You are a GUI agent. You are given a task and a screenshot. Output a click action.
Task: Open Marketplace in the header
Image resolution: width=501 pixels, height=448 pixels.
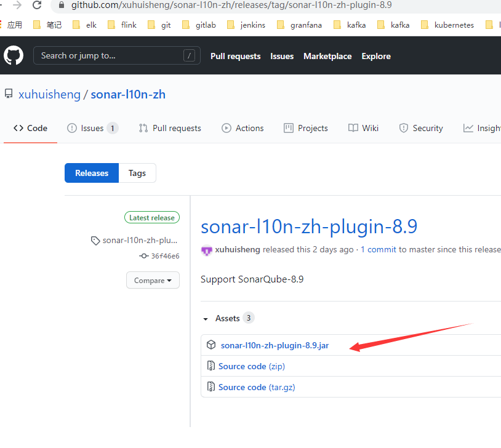pyautogui.click(x=327, y=56)
